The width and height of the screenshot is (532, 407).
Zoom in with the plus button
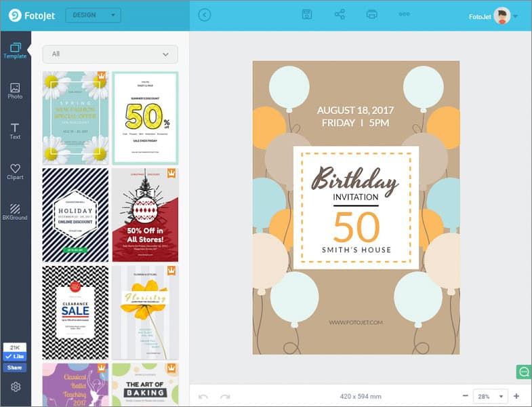(516, 396)
